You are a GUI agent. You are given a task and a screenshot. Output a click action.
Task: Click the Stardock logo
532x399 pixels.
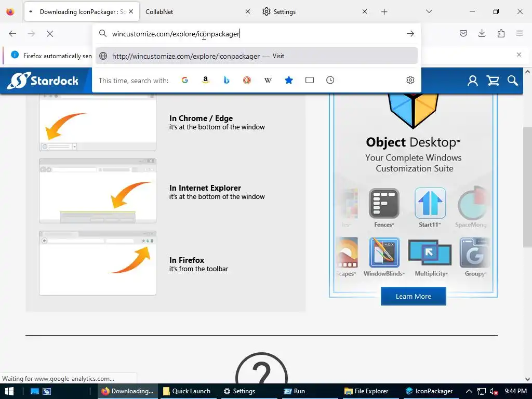(x=43, y=81)
